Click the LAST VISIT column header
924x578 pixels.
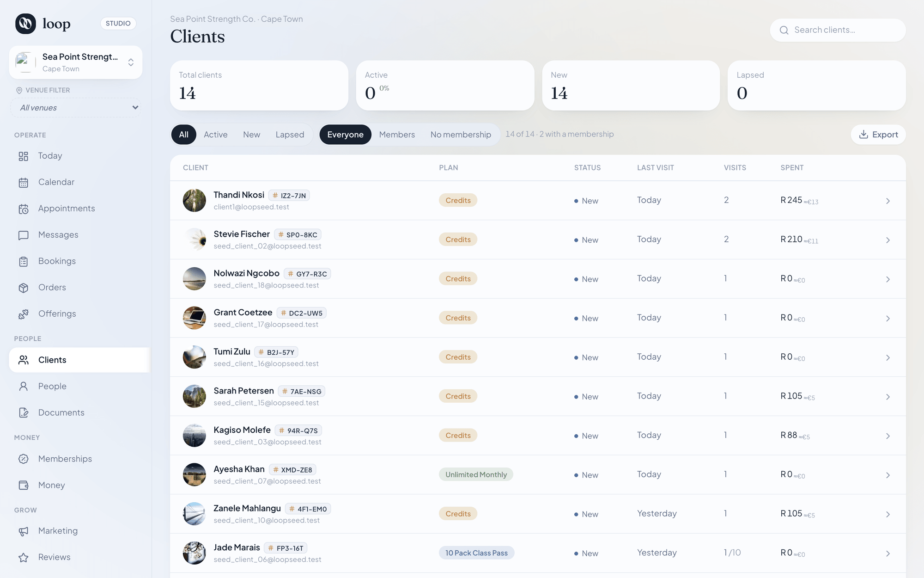pos(655,168)
